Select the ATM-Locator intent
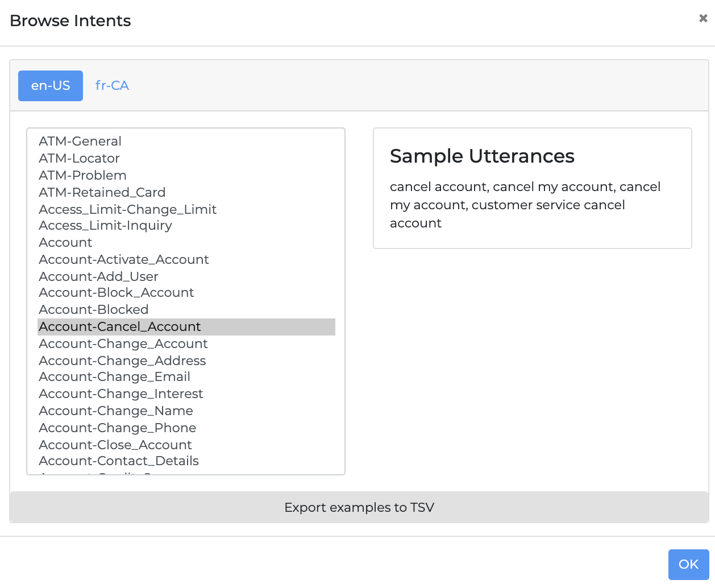The height and width of the screenshot is (588, 715). click(79, 158)
